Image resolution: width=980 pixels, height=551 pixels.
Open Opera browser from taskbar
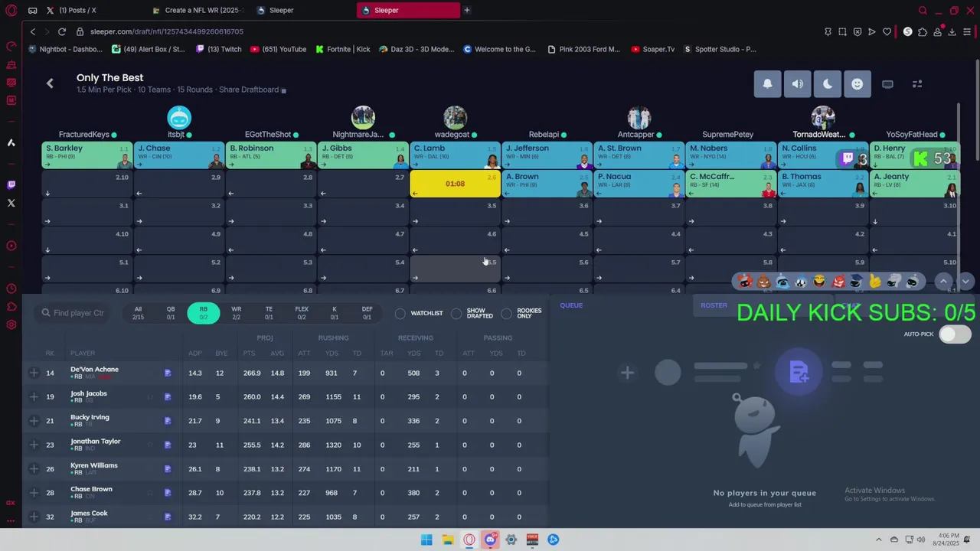(469, 540)
